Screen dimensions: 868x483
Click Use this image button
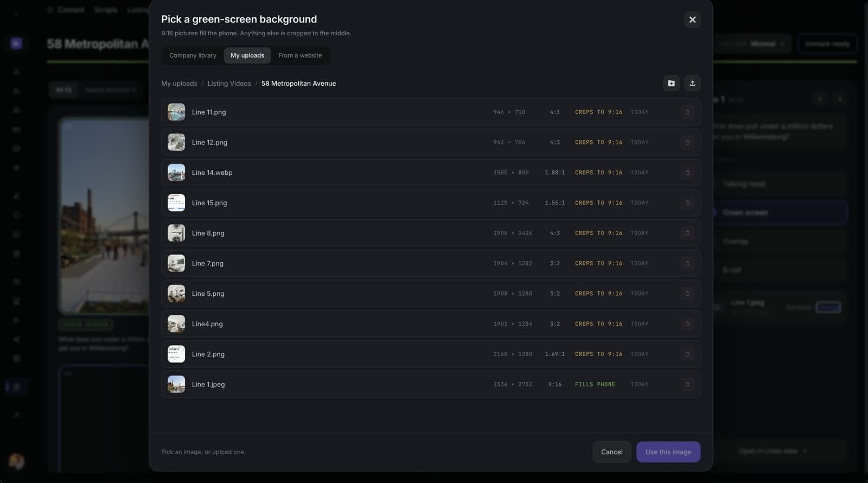pyautogui.click(x=668, y=452)
